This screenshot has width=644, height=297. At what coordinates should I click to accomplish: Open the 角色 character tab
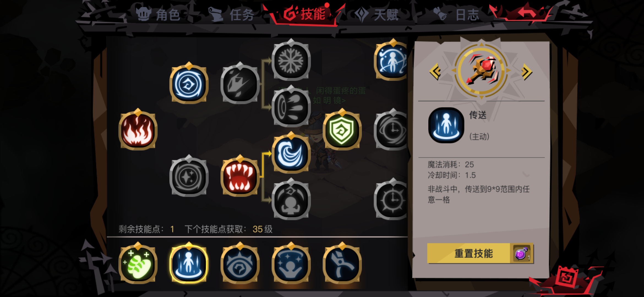coord(159,14)
